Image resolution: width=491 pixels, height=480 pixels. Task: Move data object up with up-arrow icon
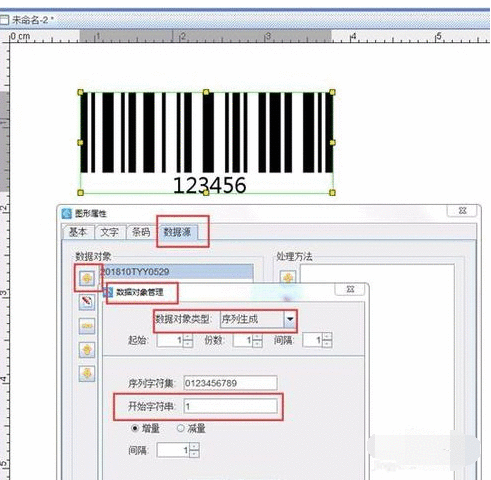87,350
